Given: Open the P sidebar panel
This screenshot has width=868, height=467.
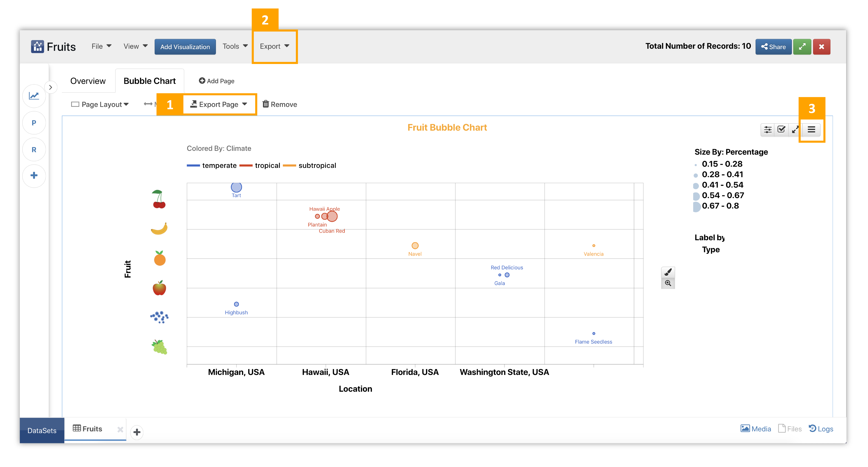Looking at the screenshot, I should (34, 123).
